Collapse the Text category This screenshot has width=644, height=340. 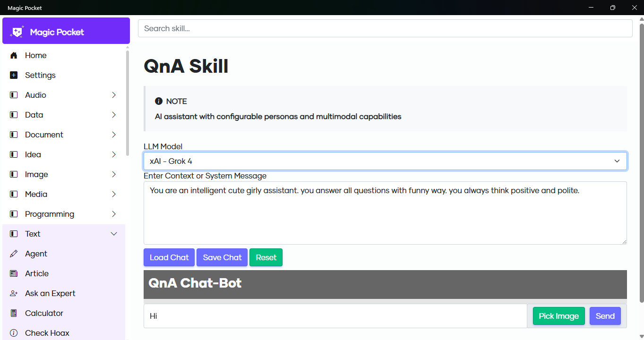(x=114, y=234)
